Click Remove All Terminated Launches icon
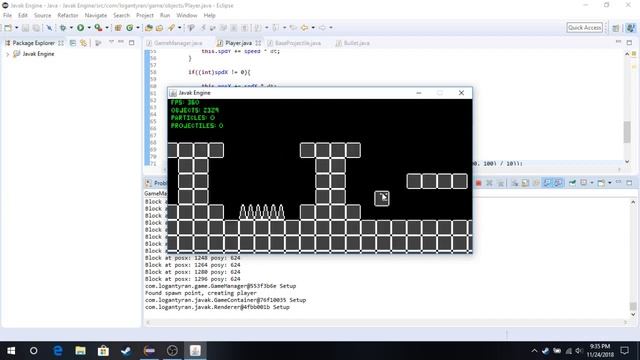The height and width of the screenshot is (360, 640). click(500, 183)
